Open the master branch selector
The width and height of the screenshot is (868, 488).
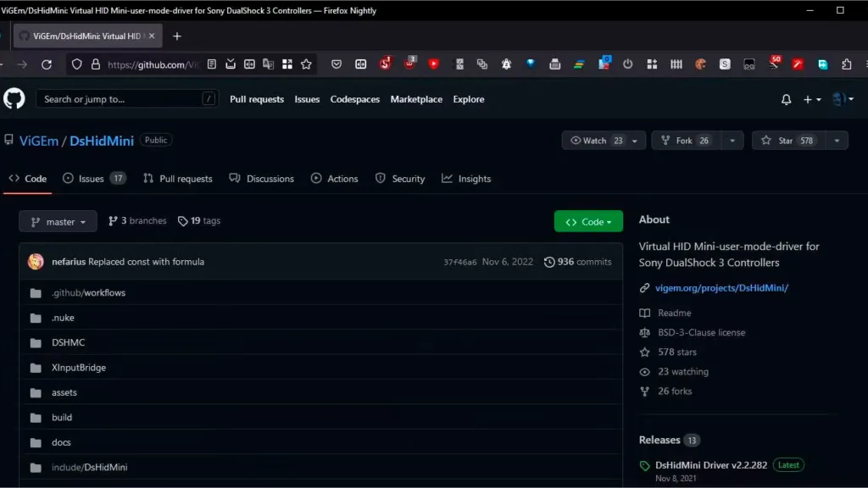coord(58,221)
